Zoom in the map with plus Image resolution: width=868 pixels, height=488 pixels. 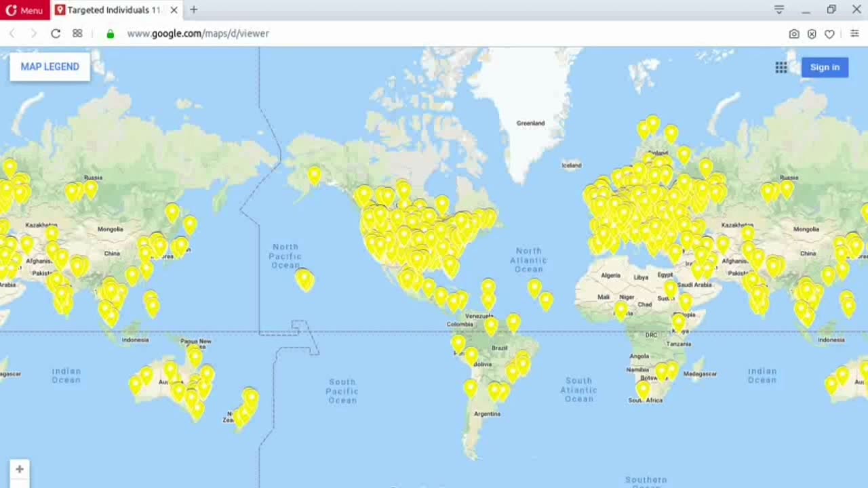click(x=20, y=469)
